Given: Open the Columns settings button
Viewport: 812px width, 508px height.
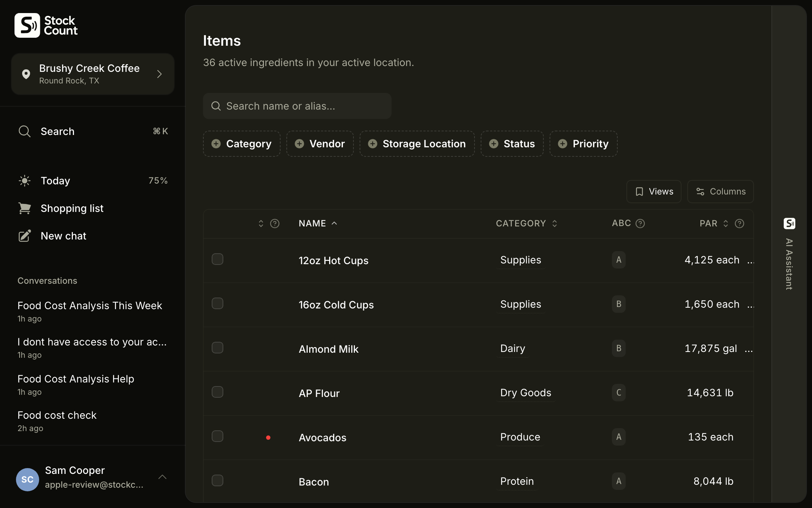Looking at the screenshot, I should tap(721, 192).
